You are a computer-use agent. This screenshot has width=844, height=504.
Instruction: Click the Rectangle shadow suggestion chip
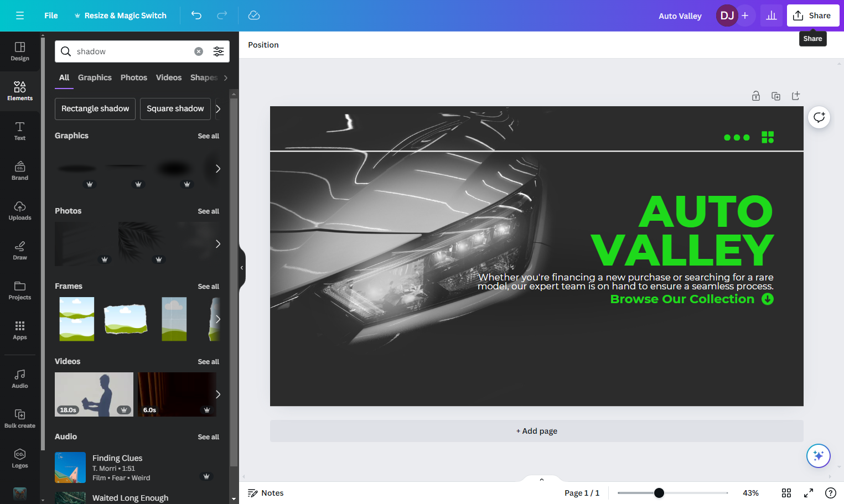click(x=95, y=109)
